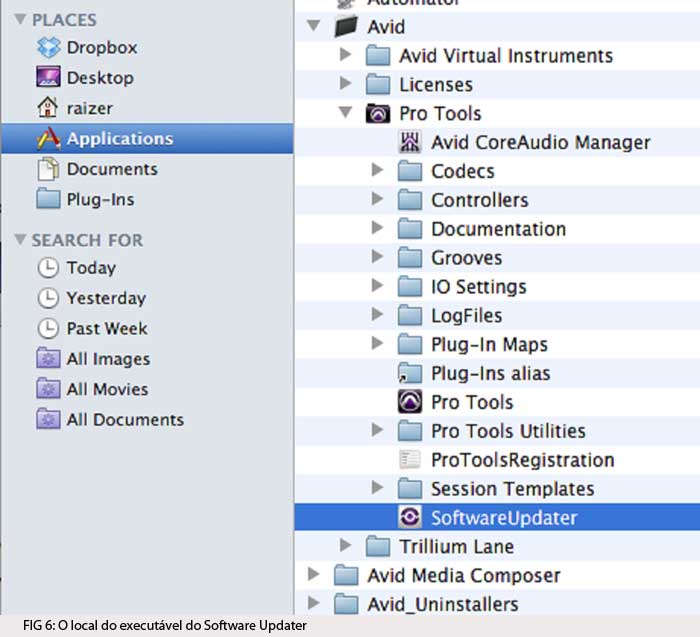Click the All Images smart folder icon
Viewport: 700px width, 637px height.
tap(48, 358)
